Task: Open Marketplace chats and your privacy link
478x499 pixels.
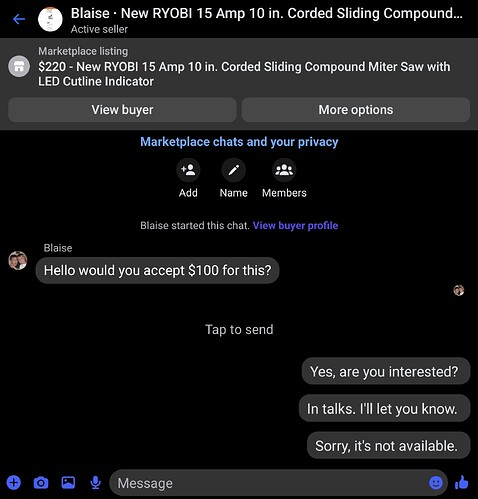Action: click(x=239, y=142)
